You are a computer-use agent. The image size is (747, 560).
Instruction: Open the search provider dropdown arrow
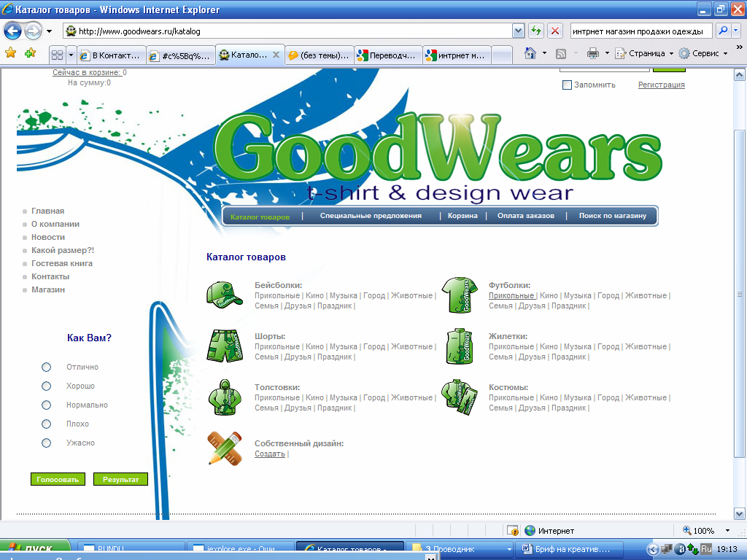(736, 31)
